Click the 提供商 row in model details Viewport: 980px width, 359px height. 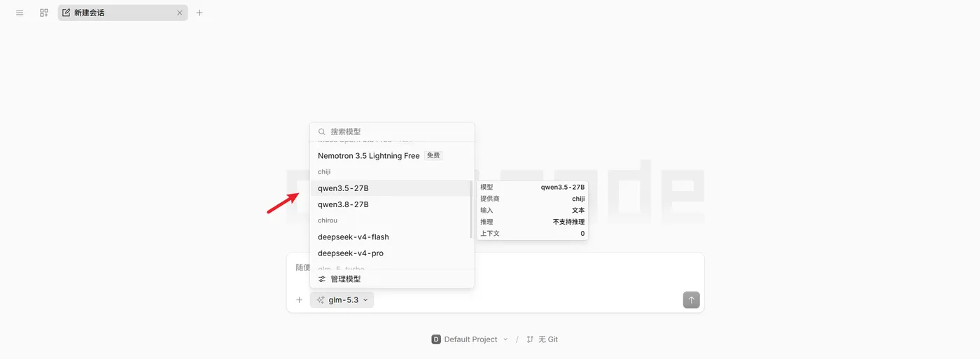click(x=533, y=199)
